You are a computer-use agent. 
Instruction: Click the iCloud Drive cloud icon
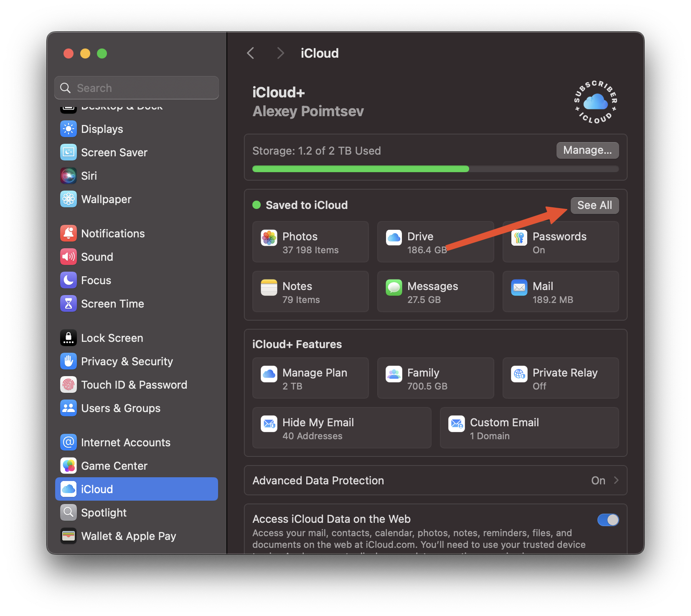[x=394, y=238]
